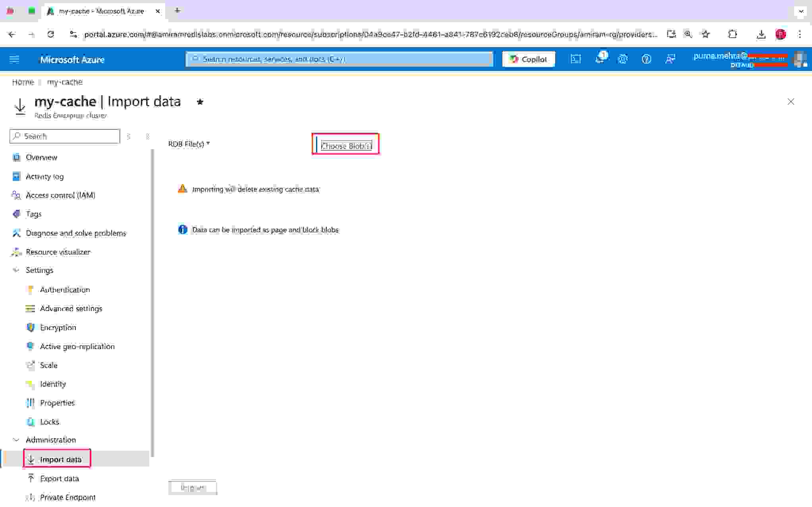Pin to favorites using star icon

click(x=200, y=102)
